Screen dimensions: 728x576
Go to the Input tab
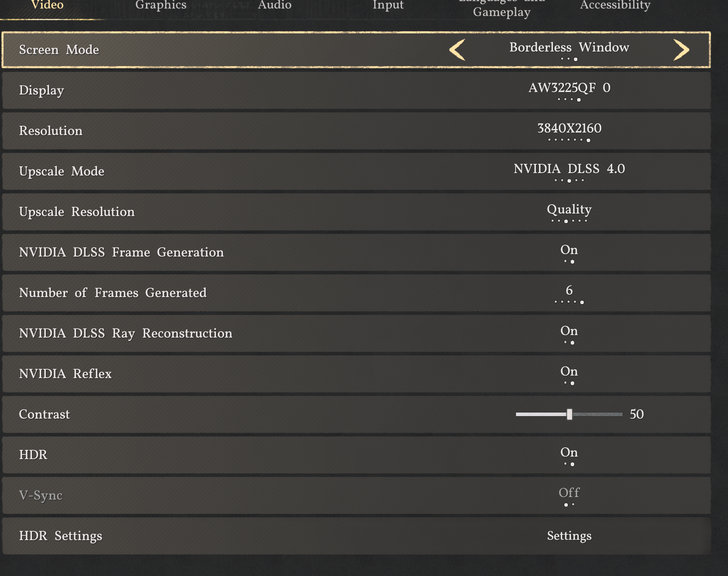[x=388, y=5]
